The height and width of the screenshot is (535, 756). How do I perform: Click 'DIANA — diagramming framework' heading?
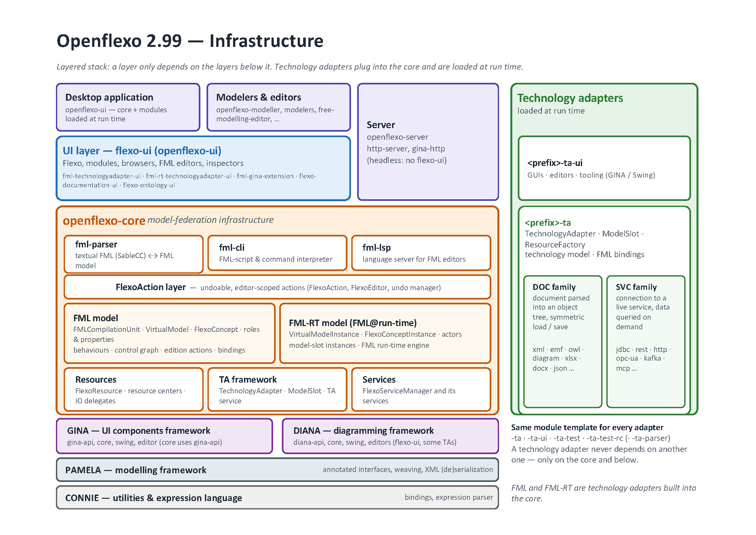[364, 431]
